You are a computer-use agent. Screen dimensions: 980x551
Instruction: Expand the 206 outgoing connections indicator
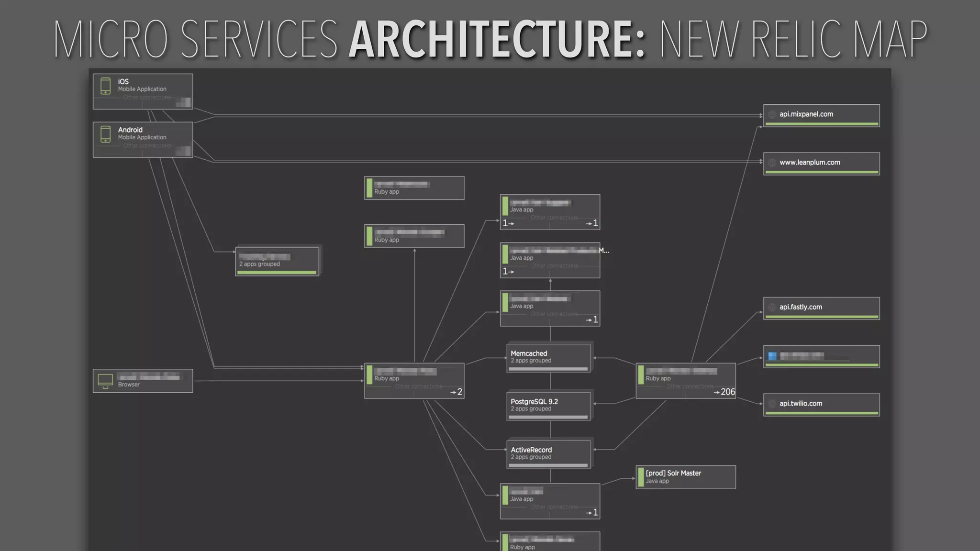point(724,392)
